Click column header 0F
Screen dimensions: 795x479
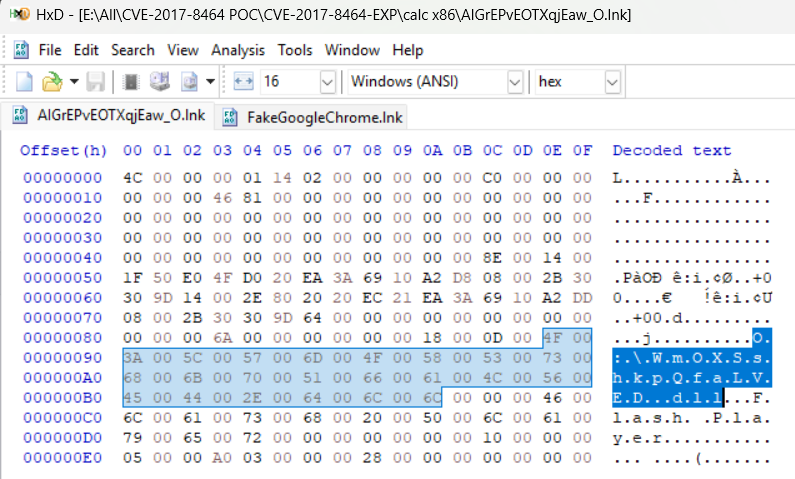pyautogui.click(x=583, y=151)
